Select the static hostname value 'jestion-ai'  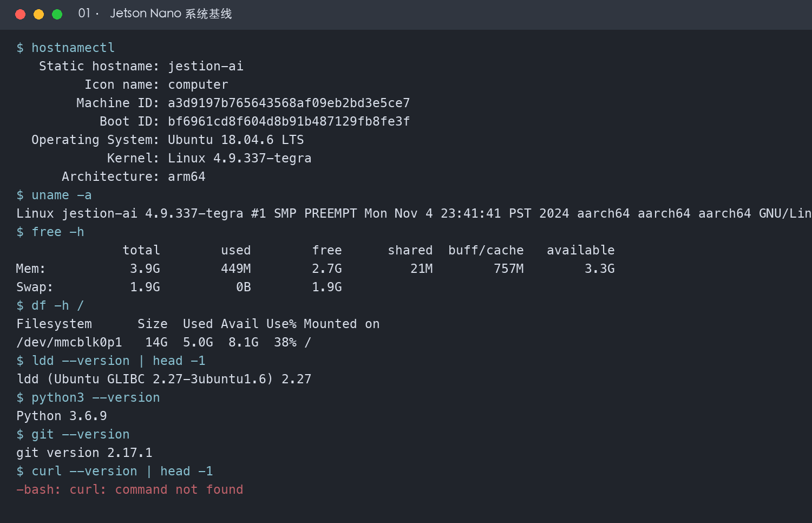pyautogui.click(x=206, y=66)
